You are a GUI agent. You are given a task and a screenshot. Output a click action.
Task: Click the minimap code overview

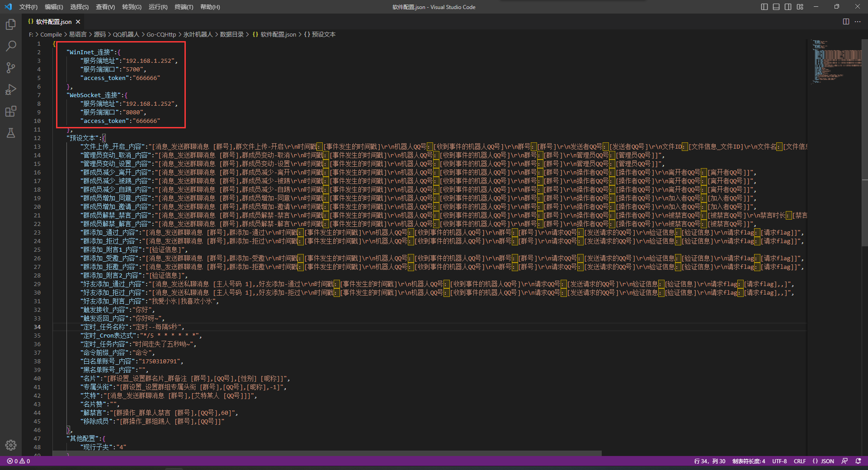tap(836, 62)
